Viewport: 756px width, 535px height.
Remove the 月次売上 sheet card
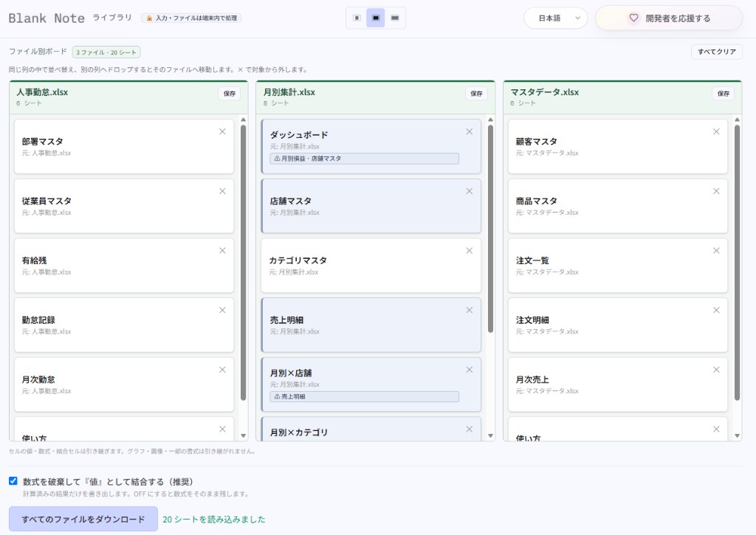point(716,370)
